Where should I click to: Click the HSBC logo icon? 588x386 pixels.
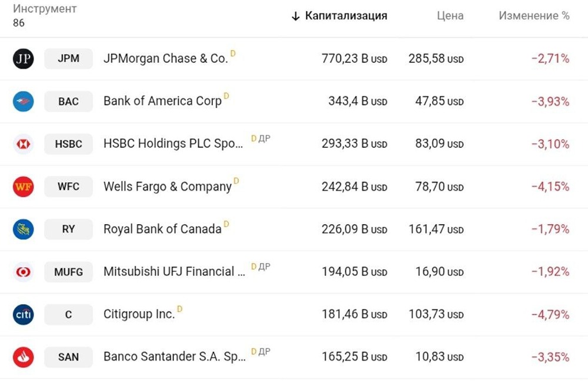coord(24,144)
